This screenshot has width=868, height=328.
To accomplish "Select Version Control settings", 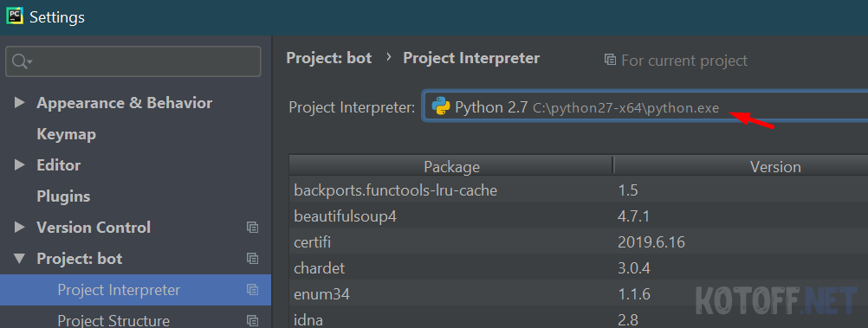I will click(94, 228).
